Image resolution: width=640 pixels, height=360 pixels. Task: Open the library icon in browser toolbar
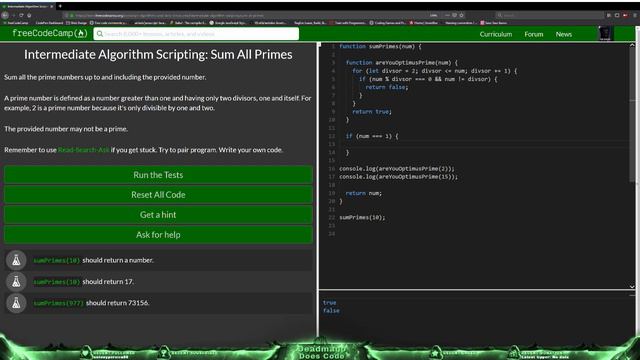pos(609,15)
